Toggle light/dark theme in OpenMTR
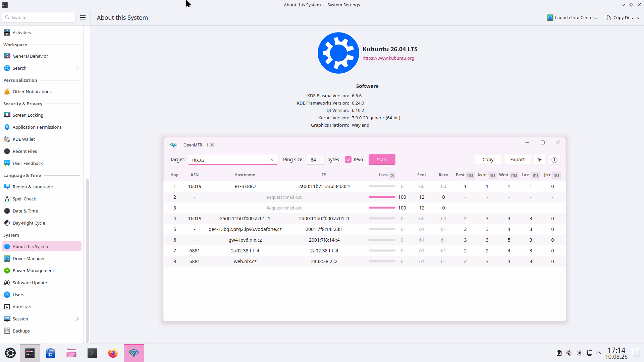 point(540,160)
